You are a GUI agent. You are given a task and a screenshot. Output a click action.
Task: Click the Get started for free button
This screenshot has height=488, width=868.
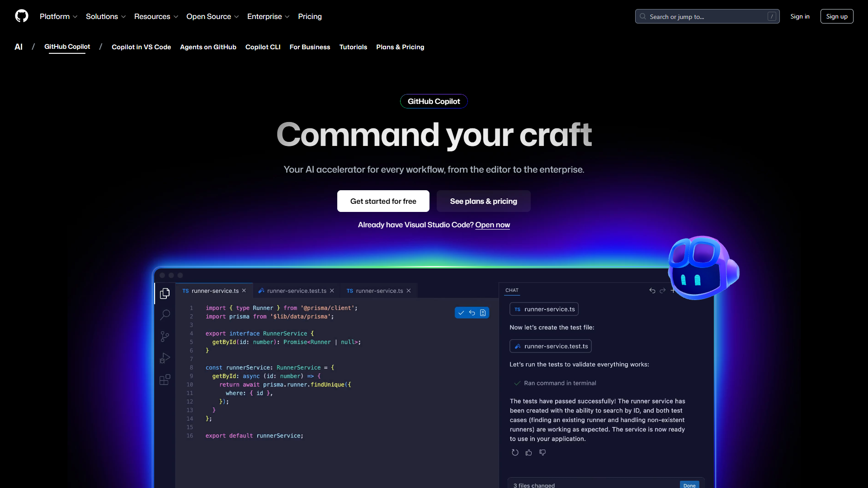[383, 201]
